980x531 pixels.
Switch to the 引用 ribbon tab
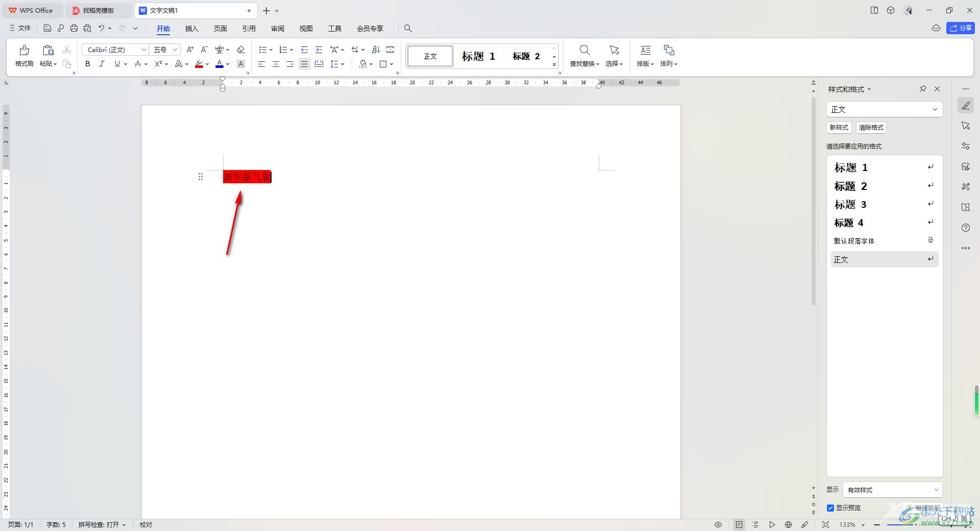click(x=249, y=29)
